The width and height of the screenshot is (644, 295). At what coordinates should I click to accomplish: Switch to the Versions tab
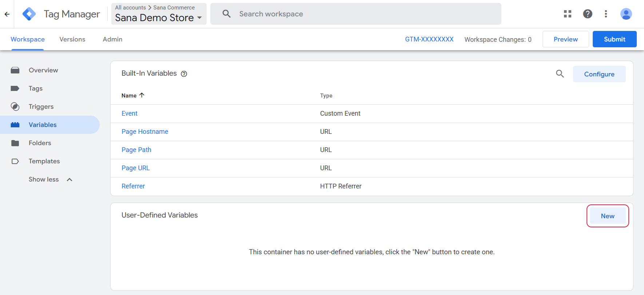72,39
